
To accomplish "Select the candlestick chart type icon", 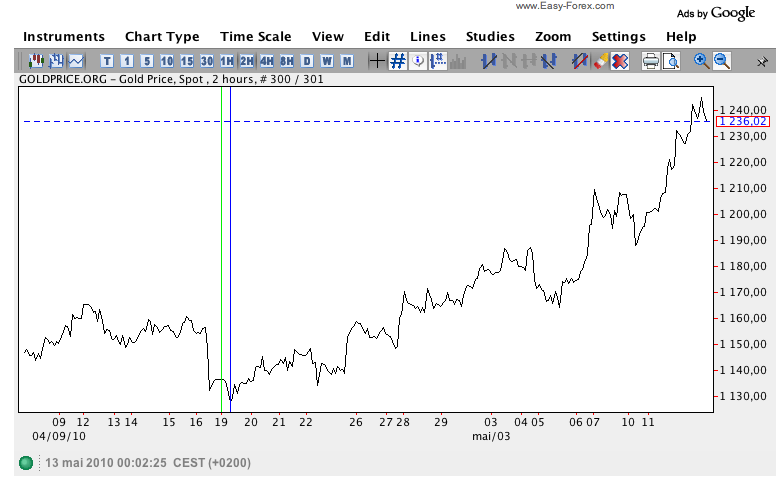I will coord(37,61).
